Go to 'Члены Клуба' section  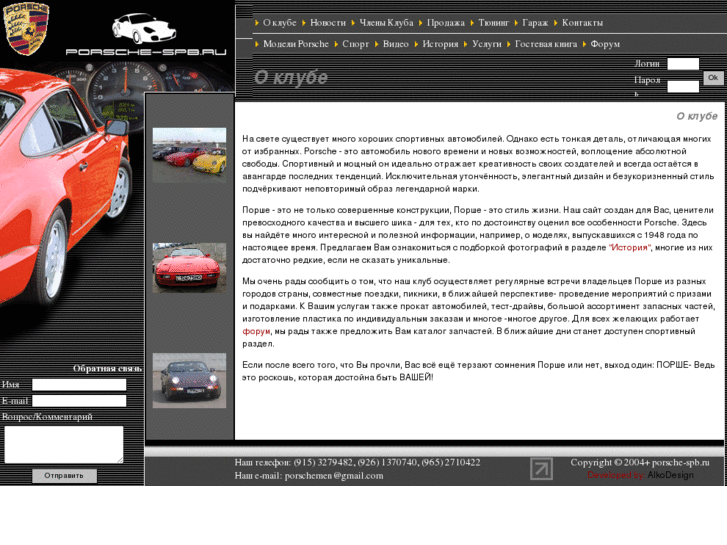[386, 23]
